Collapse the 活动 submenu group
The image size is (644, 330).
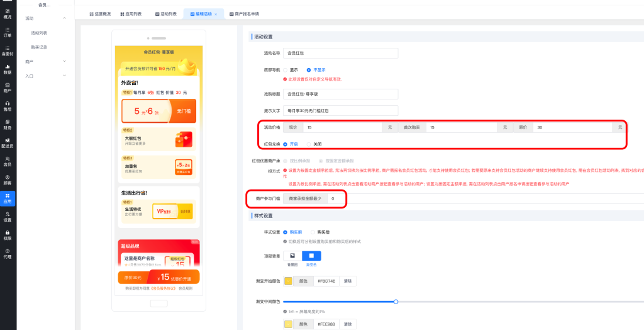pyautogui.click(x=65, y=19)
